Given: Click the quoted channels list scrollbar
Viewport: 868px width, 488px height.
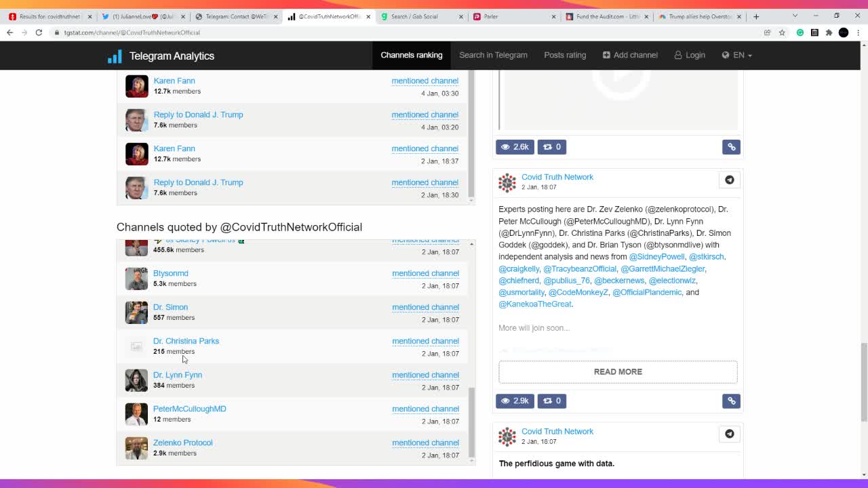Looking at the screenshot, I should (472, 422).
